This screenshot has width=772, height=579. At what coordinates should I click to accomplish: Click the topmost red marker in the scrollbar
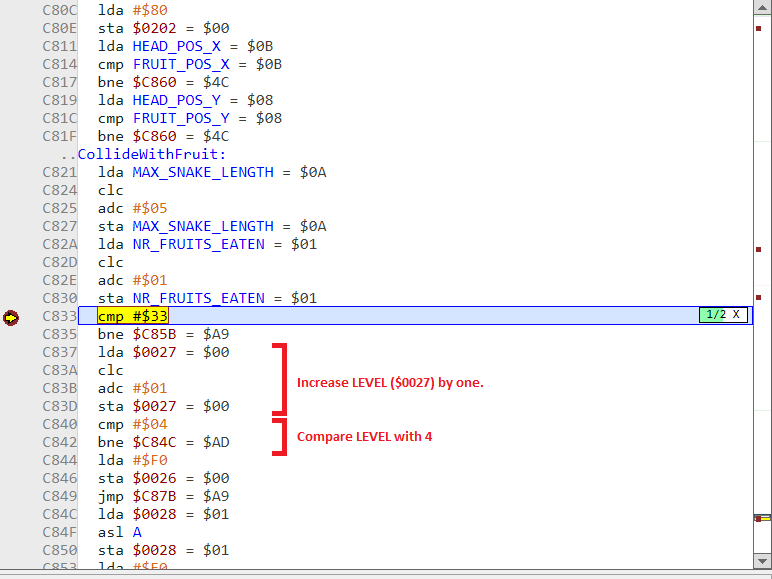click(759, 28)
